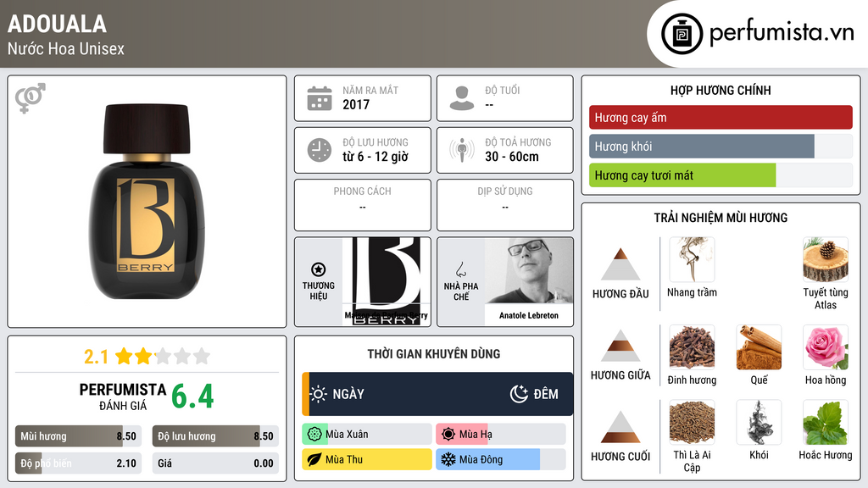Click the perfumista.vn bottle logo icon

click(682, 34)
